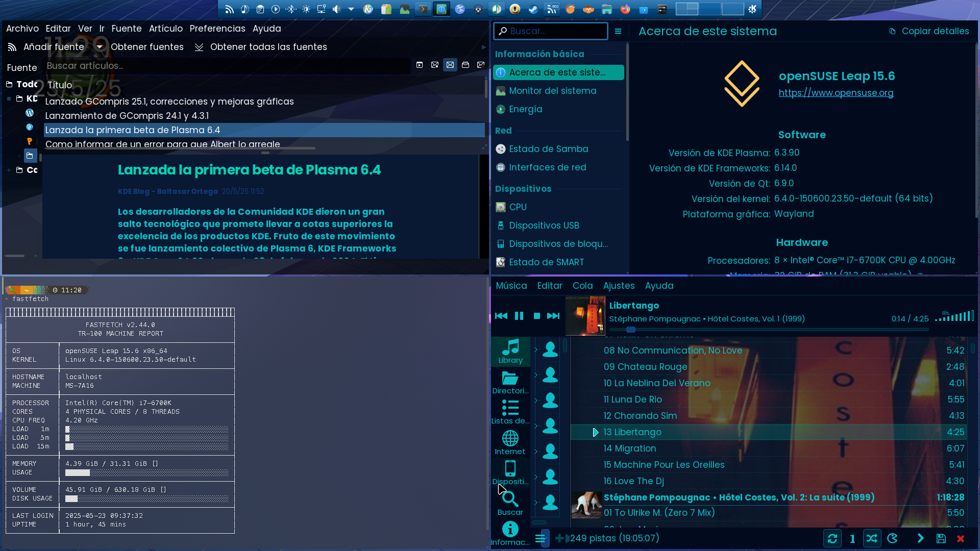980x551 pixels.
Task: Toggle the selected envelope article filter
Action: [x=450, y=65]
